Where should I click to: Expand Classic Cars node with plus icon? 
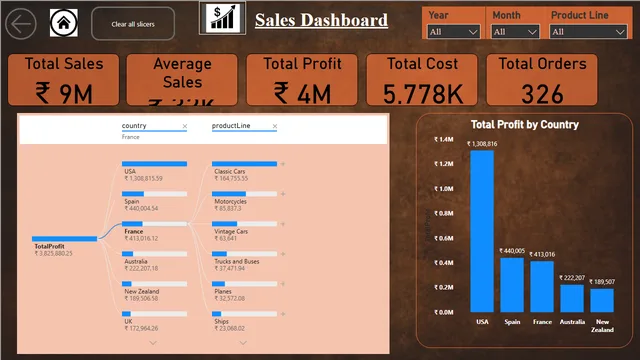[282, 164]
